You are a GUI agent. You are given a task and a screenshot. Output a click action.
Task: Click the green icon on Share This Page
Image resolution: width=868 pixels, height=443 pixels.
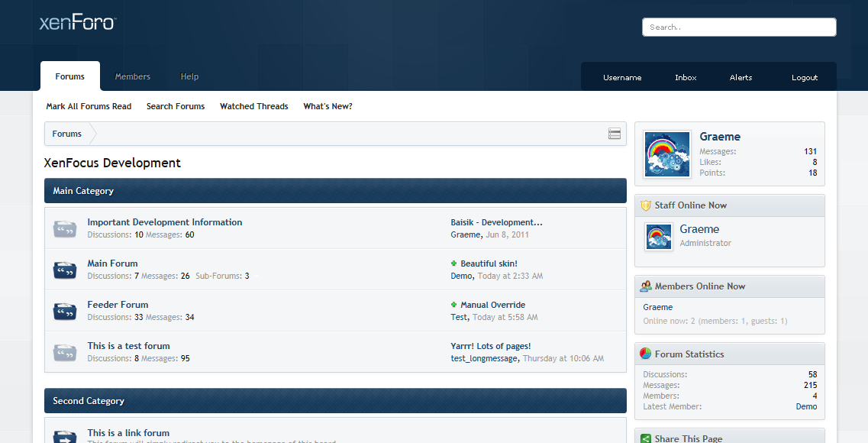[x=645, y=438]
